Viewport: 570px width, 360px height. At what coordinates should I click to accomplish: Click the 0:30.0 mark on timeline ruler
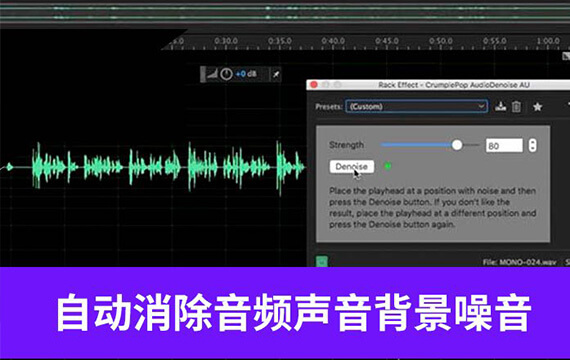(226, 41)
